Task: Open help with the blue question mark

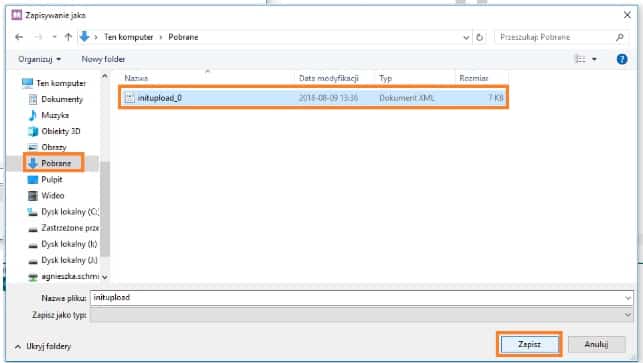Action: [622, 59]
